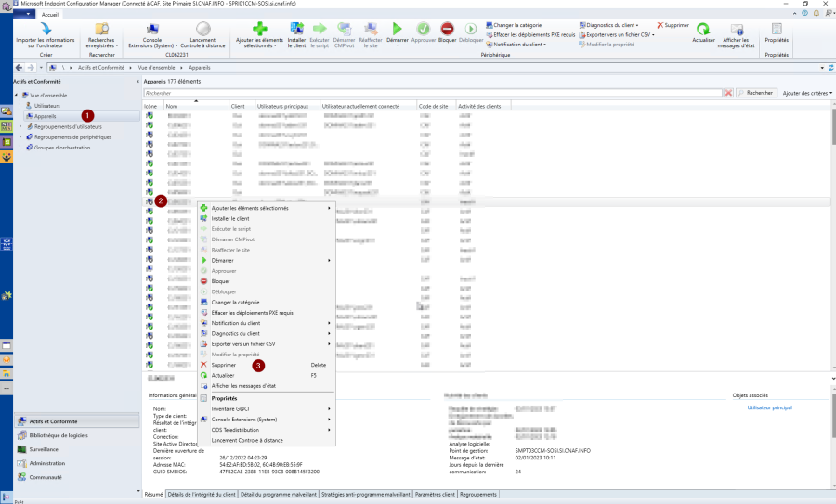
Task: Sort by Nom column header
Action: point(196,106)
